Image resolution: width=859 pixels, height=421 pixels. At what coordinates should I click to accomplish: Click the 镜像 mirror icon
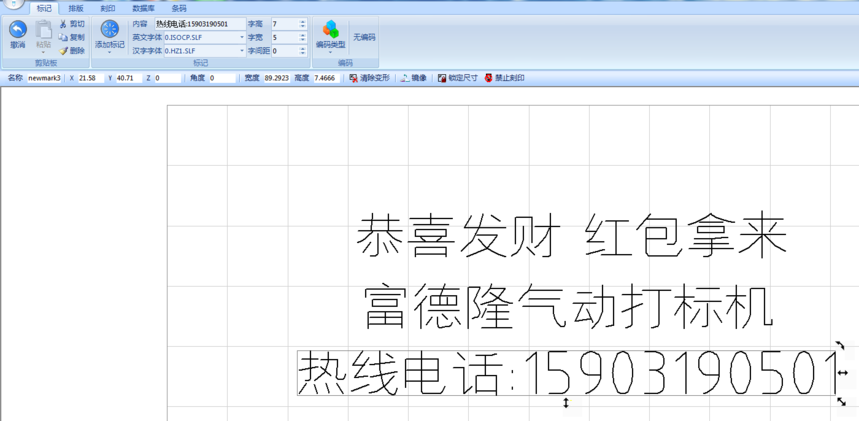click(405, 78)
